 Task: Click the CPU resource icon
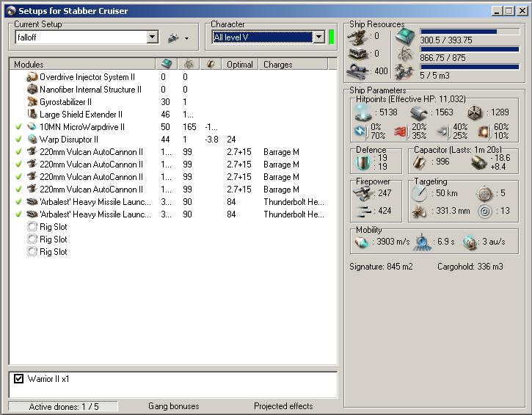point(405,36)
